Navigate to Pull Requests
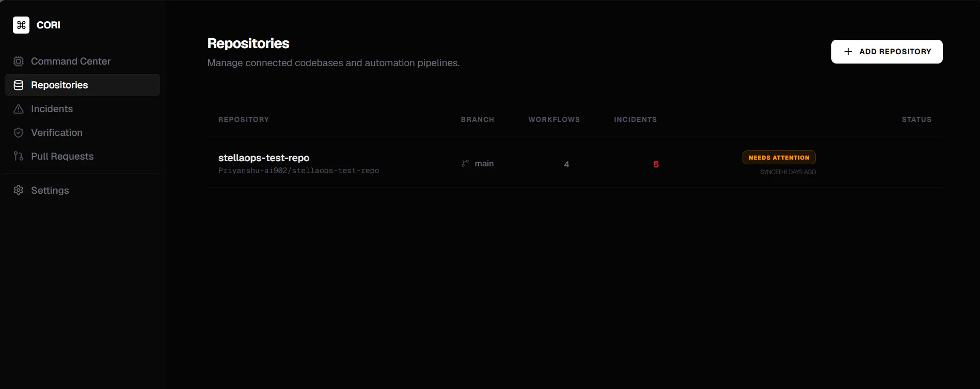Image resolution: width=980 pixels, height=389 pixels. pyautogui.click(x=83, y=157)
